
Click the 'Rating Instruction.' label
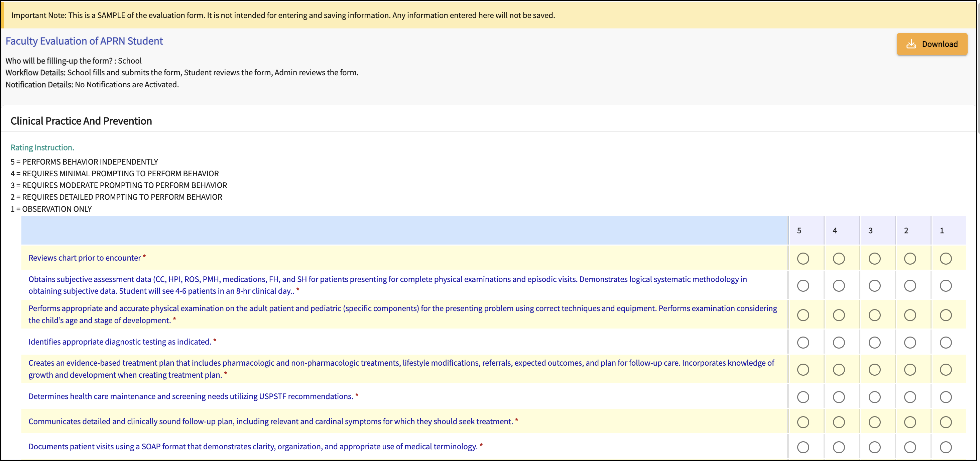[x=42, y=147]
